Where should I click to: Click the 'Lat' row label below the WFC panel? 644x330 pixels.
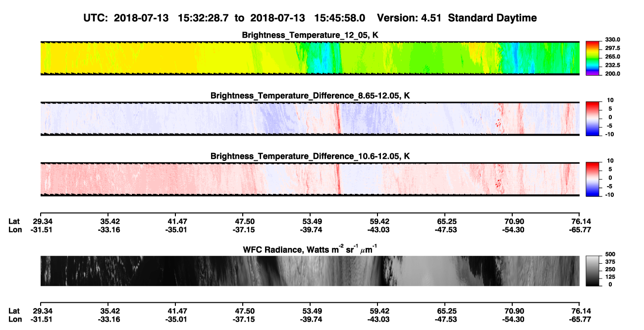click(x=14, y=311)
